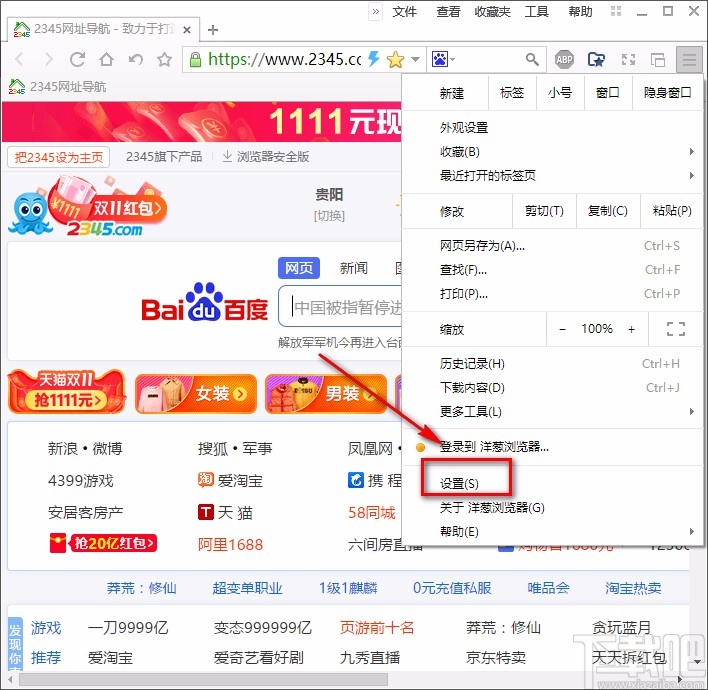Image resolution: width=708 pixels, height=690 pixels.
Task: Open 2345旗下产品 link
Action: click(x=164, y=157)
